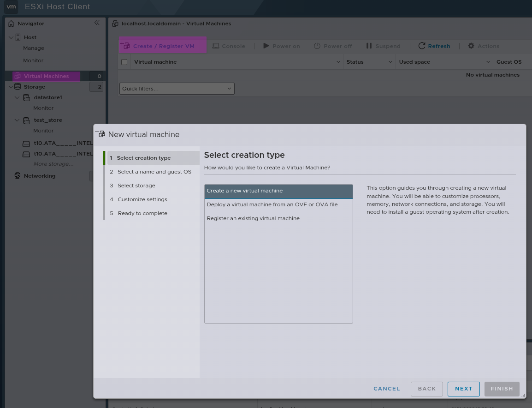Collapse the Host tree node

[11, 37]
